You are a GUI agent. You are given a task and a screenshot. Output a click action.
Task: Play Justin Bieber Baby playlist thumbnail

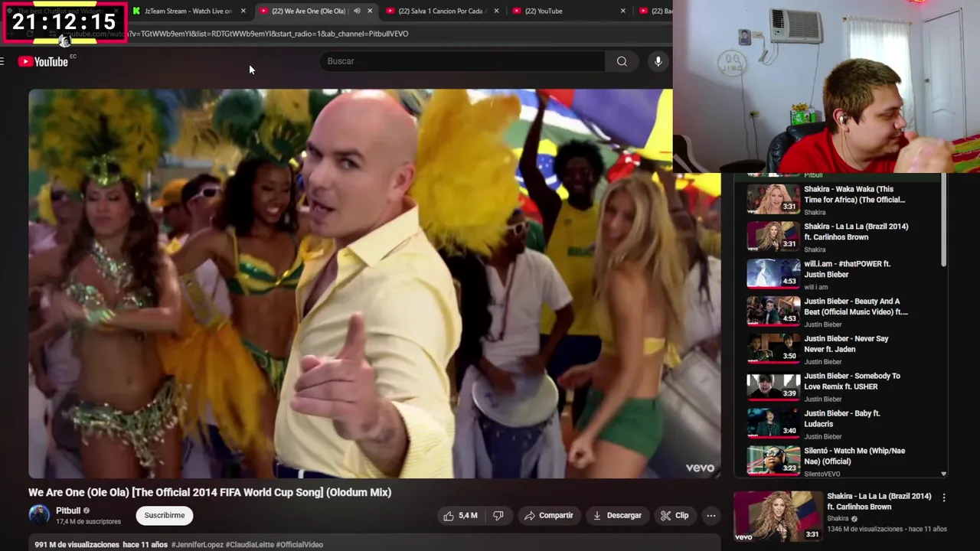click(773, 424)
